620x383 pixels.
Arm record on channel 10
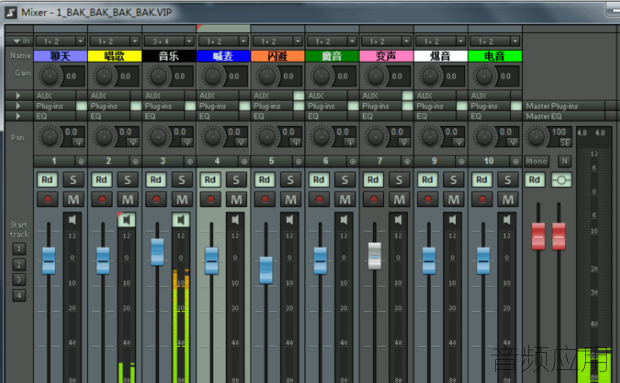[482, 199]
